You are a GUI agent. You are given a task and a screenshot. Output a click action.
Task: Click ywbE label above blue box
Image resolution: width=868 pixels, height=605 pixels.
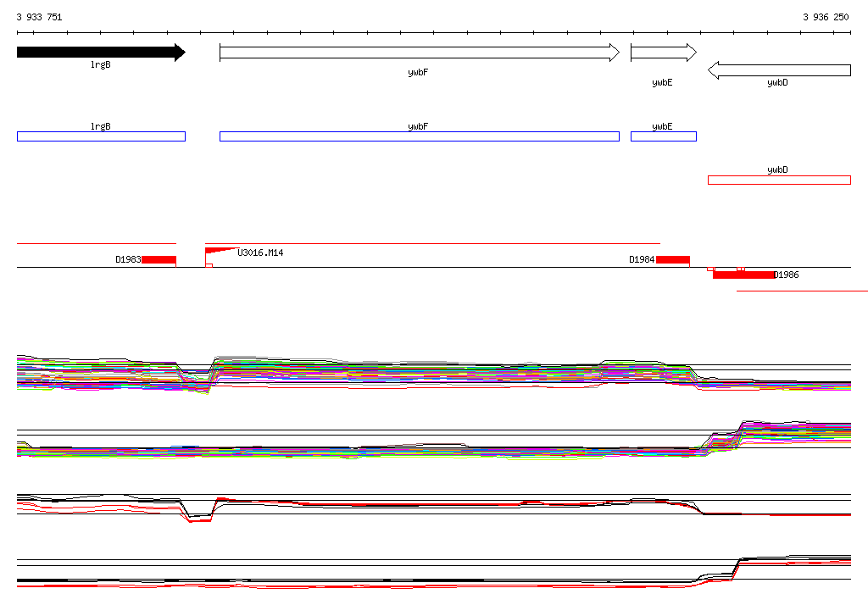click(x=662, y=126)
